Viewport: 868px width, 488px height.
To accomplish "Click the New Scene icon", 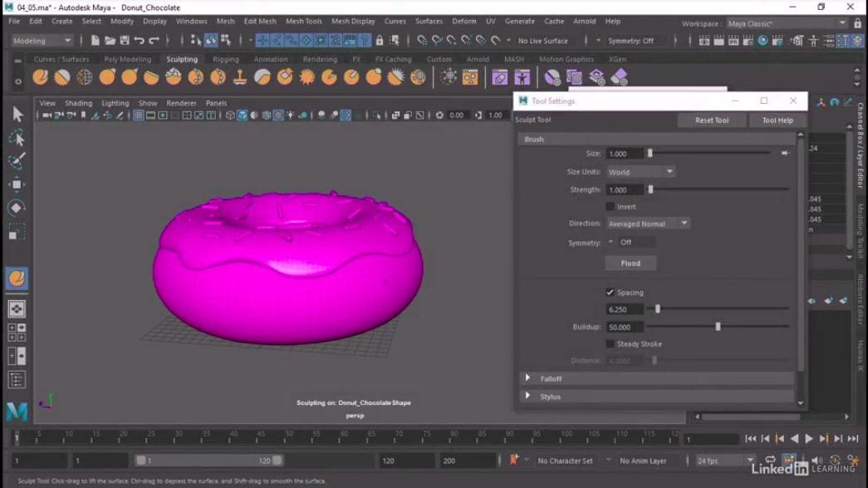I will [x=96, y=41].
